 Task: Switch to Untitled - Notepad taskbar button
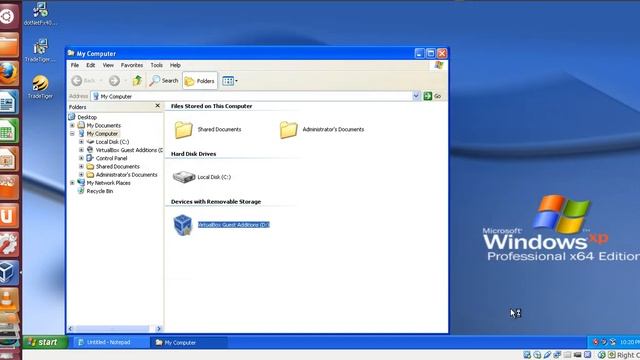(110, 342)
